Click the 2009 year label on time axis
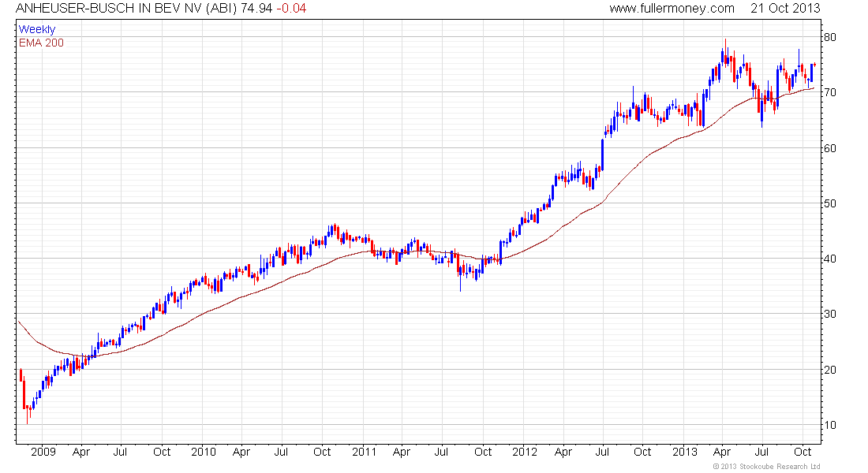 click(x=43, y=452)
